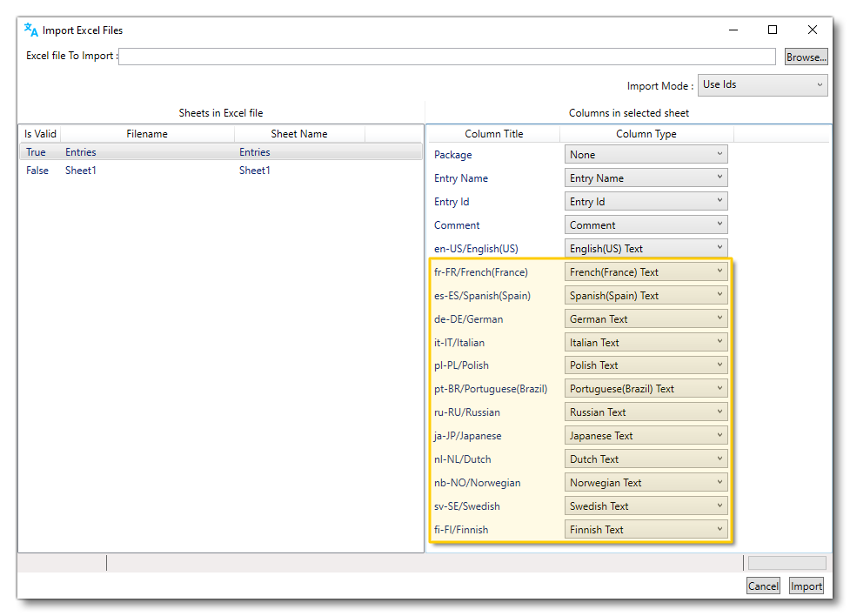Open the Japanese Text column type dropdown
Screen dimensions: 850x616
click(x=646, y=435)
